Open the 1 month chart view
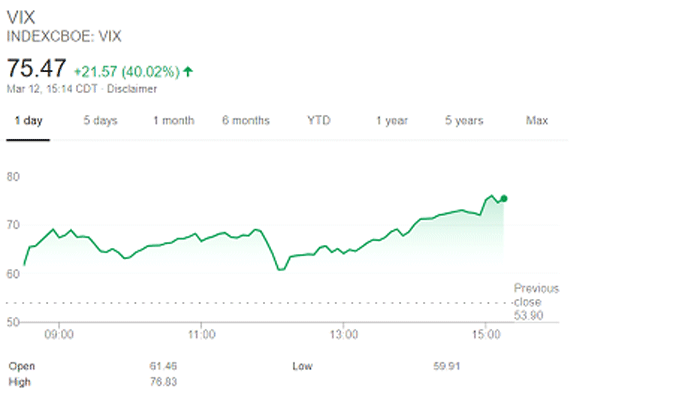Viewport: 700px width, 404px height. 173,121
